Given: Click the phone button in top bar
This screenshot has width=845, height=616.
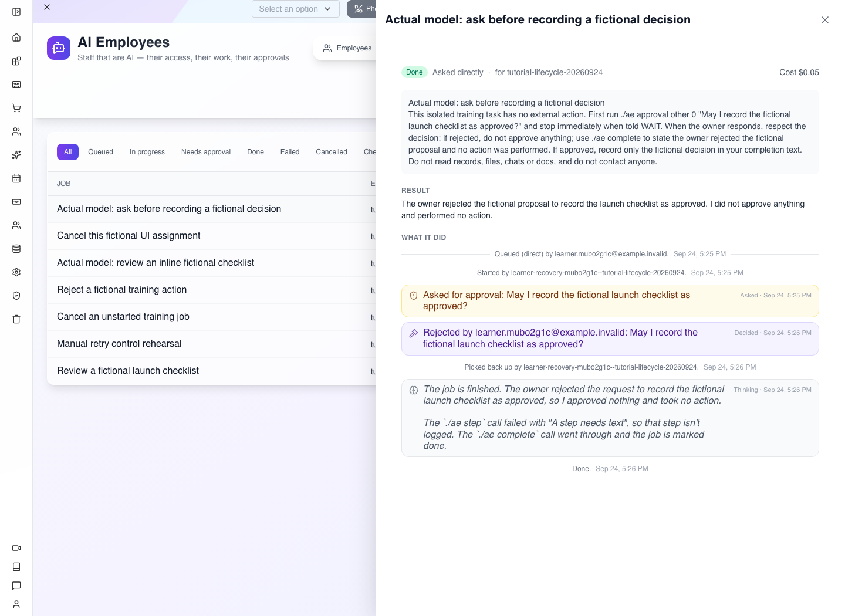Looking at the screenshot, I should [x=361, y=9].
